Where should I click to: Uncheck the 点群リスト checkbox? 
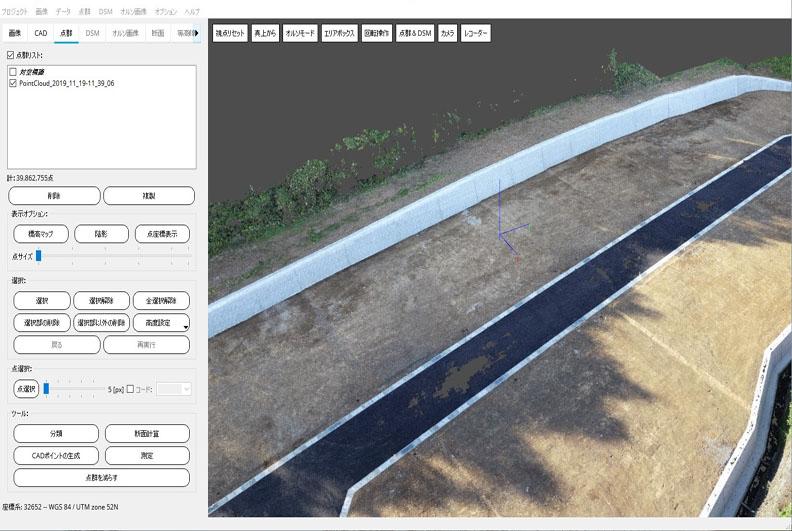(x=11, y=56)
